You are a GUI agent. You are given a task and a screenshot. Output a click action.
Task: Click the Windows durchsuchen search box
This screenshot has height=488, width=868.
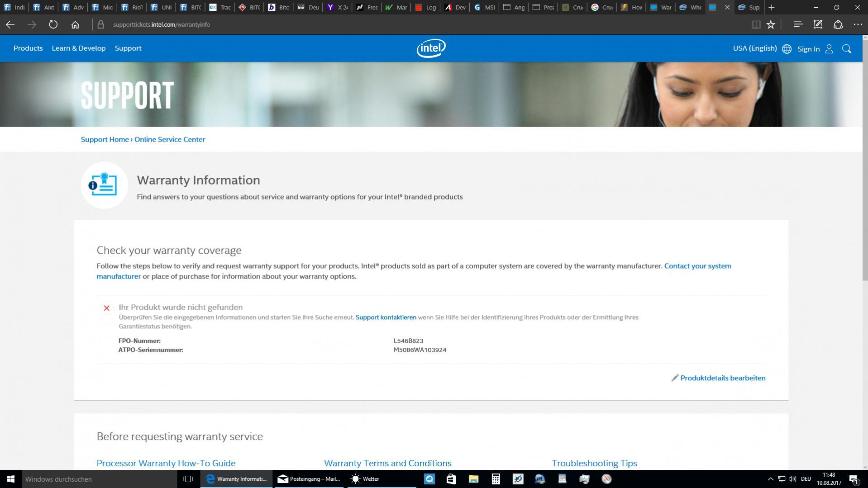[x=100, y=479]
